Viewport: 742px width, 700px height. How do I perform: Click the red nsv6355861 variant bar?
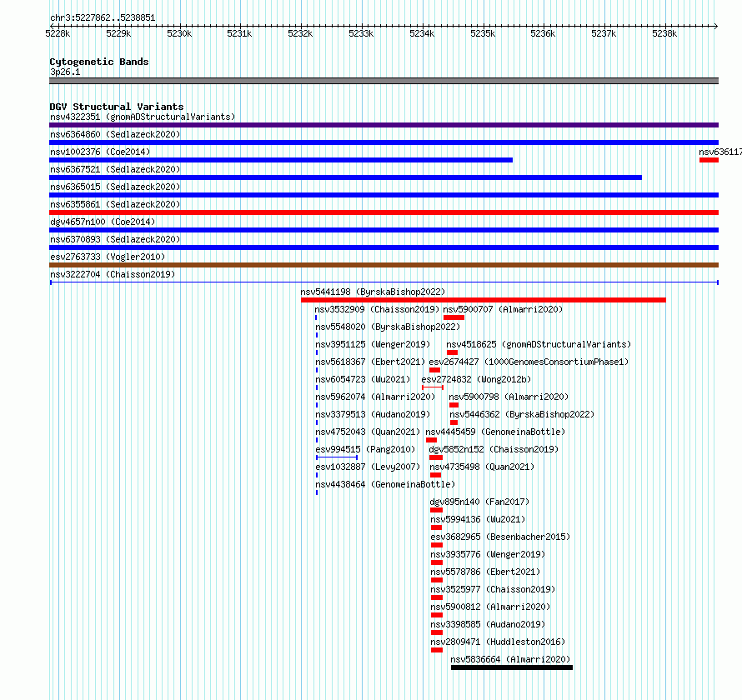coord(384,212)
